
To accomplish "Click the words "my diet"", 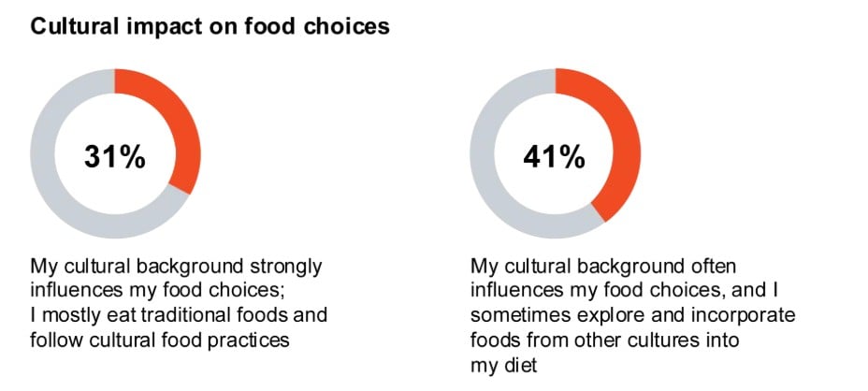I will 504,366.
